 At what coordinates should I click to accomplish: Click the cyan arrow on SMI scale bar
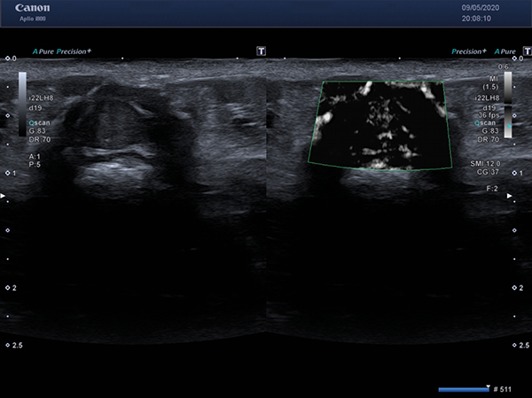[x=509, y=126]
